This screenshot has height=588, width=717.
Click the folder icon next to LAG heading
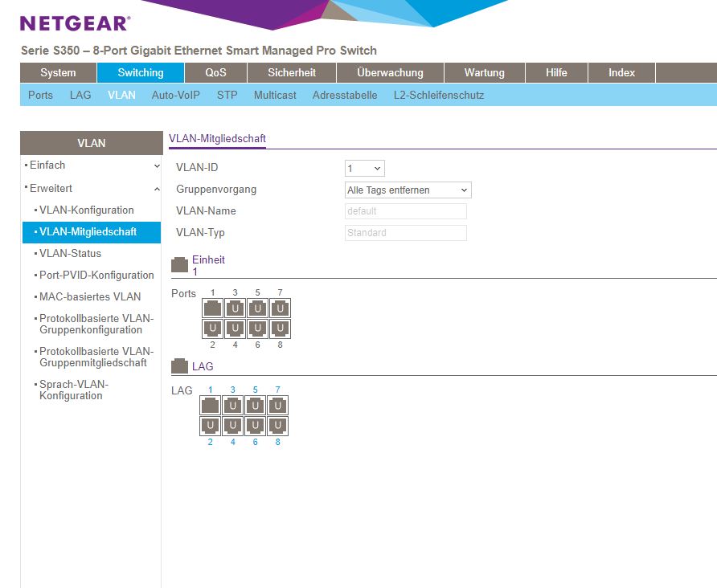178,365
